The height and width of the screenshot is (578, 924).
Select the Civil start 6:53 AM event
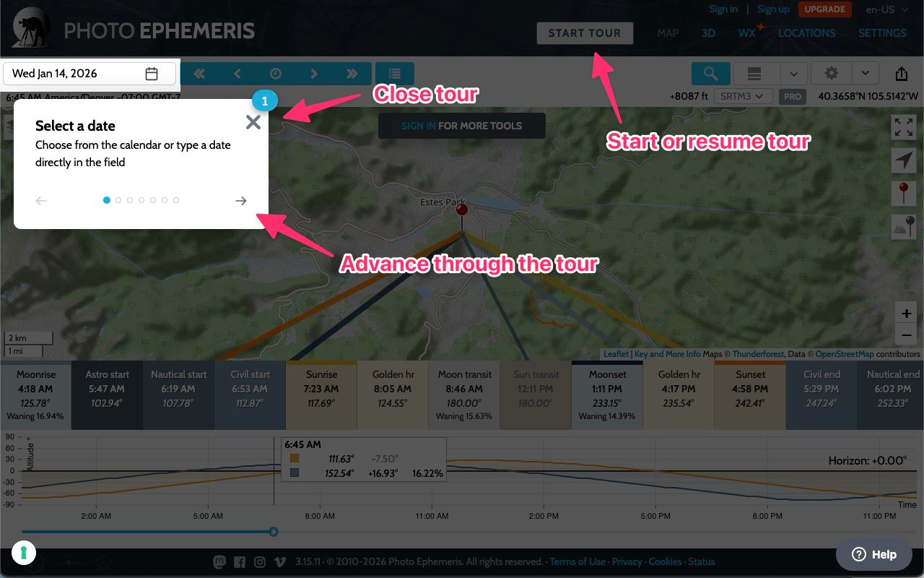click(x=250, y=396)
